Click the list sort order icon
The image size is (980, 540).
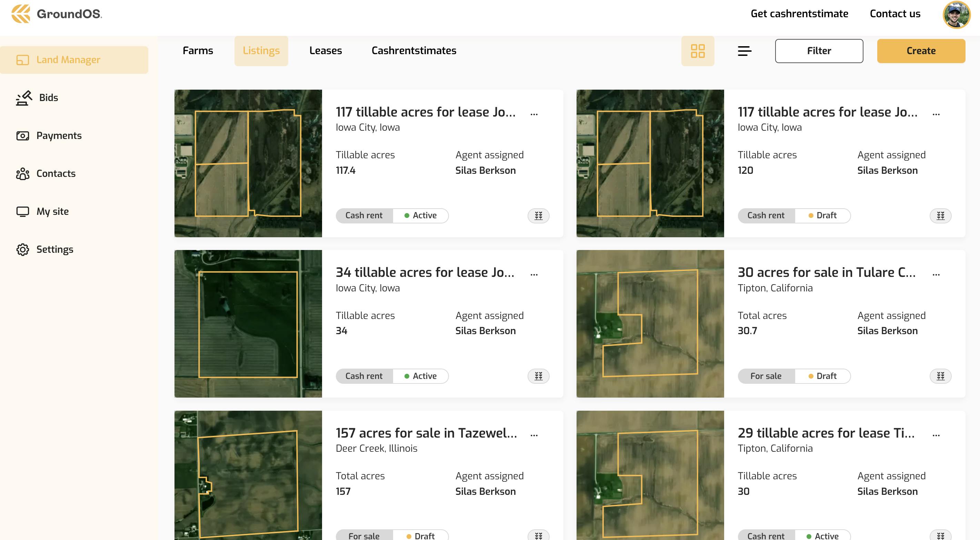(x=744, y=51)
